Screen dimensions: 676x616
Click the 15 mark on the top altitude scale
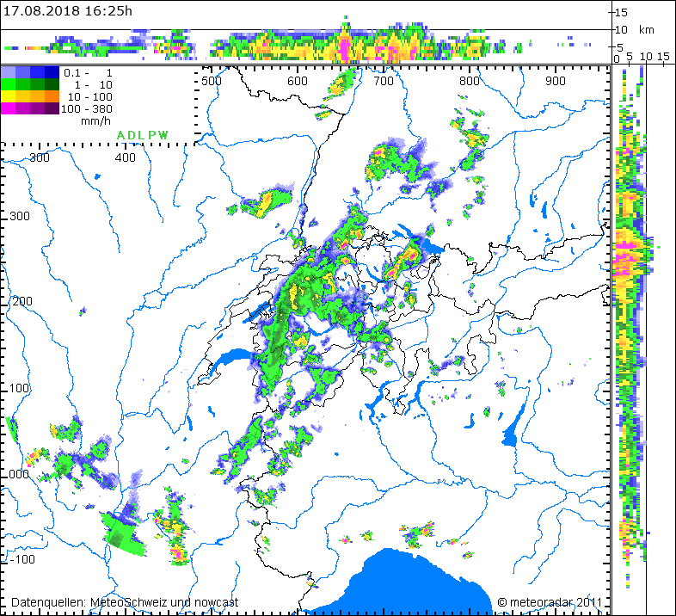coord(621,13)
